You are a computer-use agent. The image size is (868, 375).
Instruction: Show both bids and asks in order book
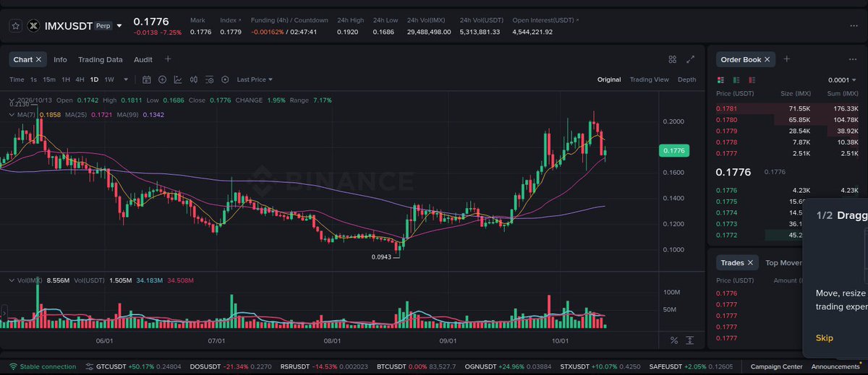click(720, 79)
